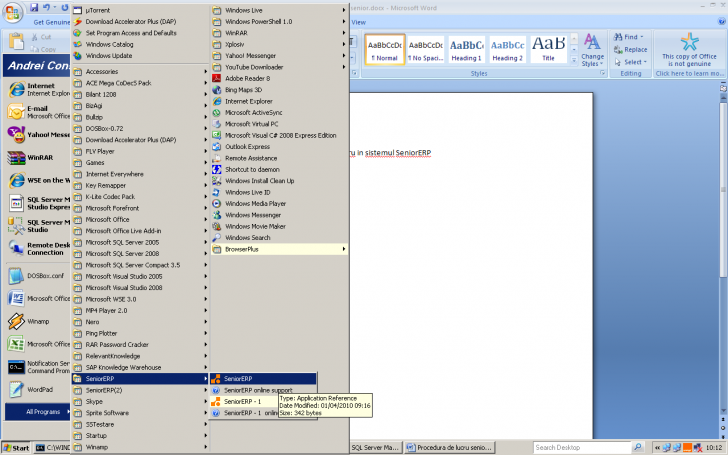Click the Office not genuine notice
Screen dimensions: 728x455
pos(689,53)
